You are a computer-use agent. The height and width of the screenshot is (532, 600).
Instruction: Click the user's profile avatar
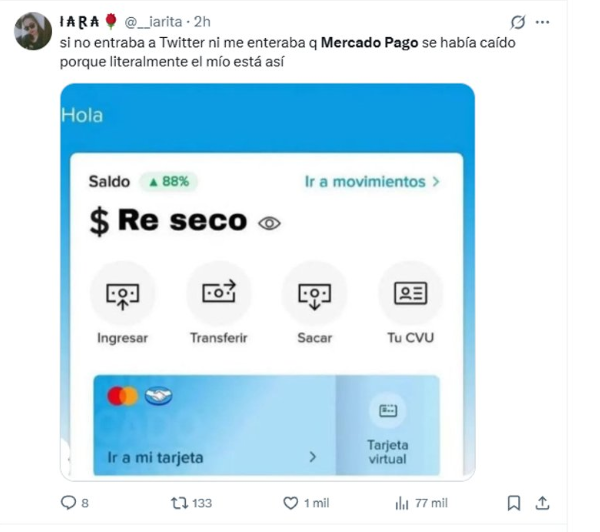tap(33, 31)
